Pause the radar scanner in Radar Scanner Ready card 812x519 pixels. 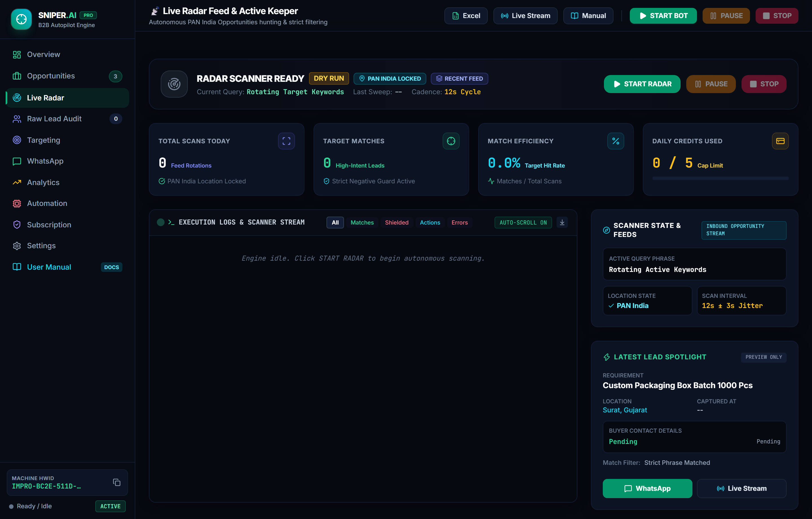click(x=710, y=84)
